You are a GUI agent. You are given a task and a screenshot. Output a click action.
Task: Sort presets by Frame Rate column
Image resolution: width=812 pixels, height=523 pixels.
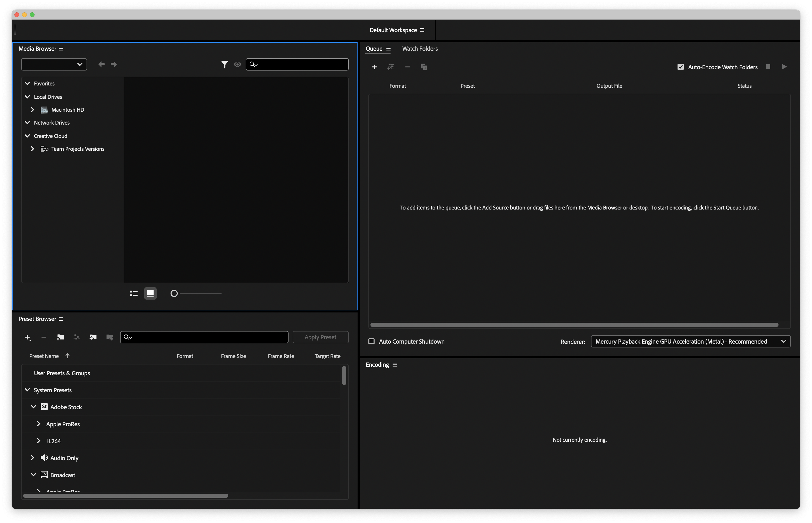tap(281, 356)
